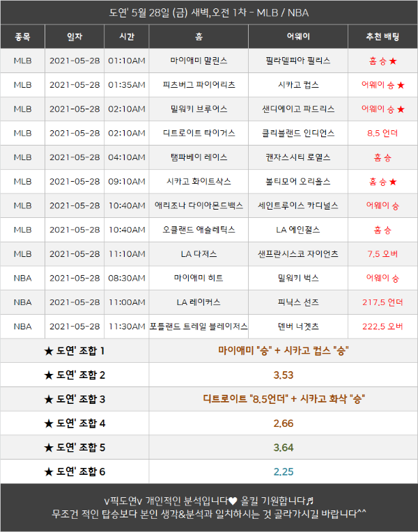Click away team 밀워키 벅스
Screen dimensions: 418x532
[298, 278]
